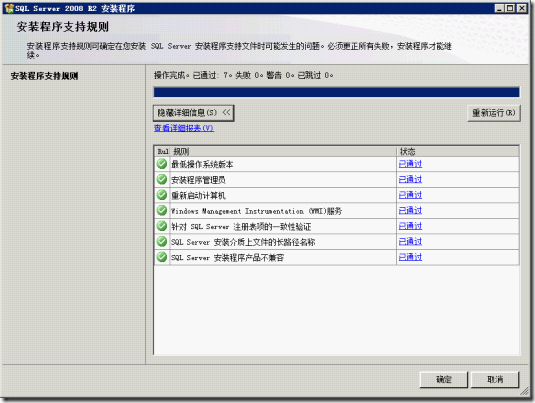Click the SQL Server setup title bar icon

coord(9,8)
